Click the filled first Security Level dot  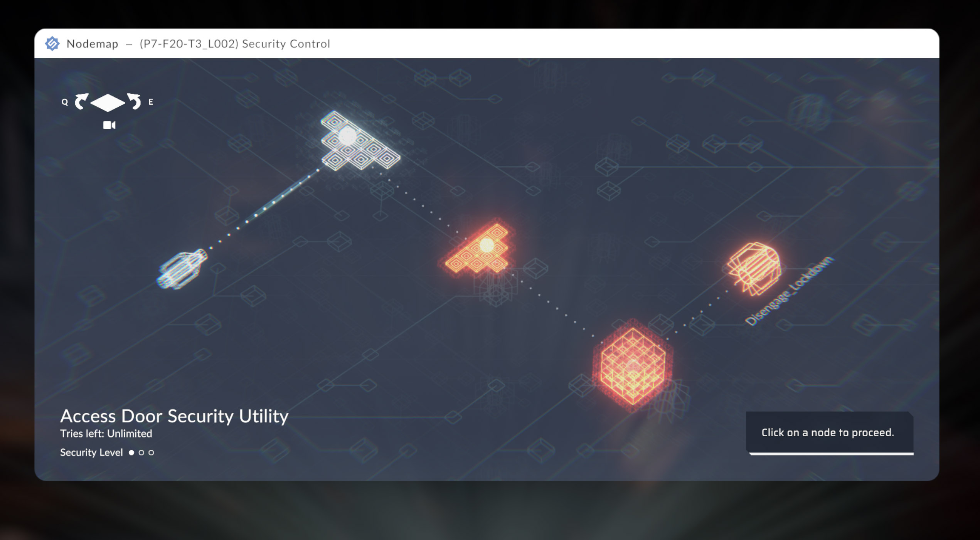tap(131, 453)
